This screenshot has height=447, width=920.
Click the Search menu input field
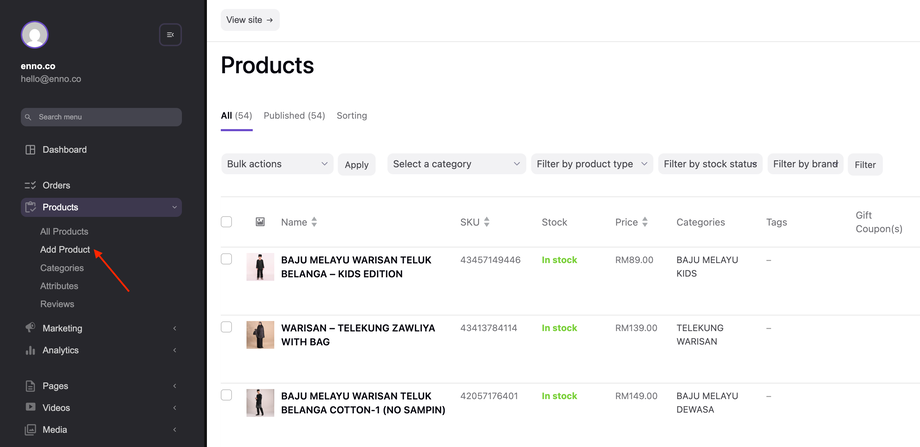coord(101,117)
